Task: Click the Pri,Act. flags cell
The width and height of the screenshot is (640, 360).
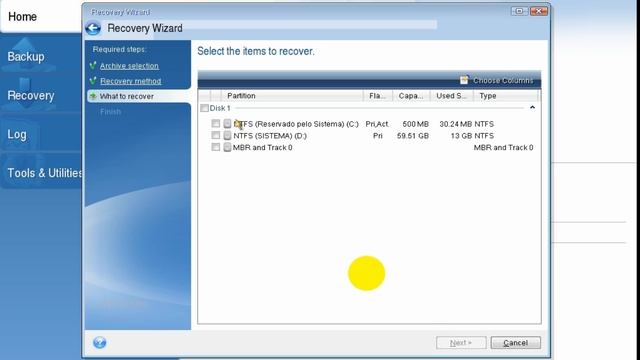Action: 377,124
